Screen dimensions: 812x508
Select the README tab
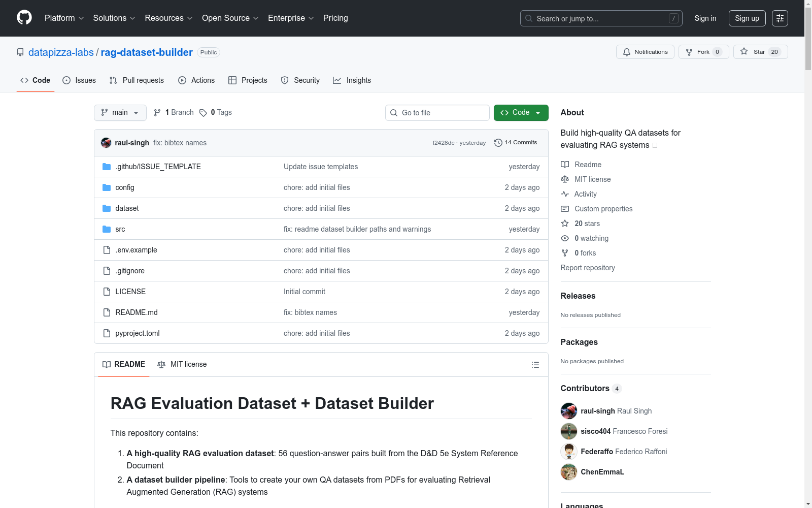124,364
